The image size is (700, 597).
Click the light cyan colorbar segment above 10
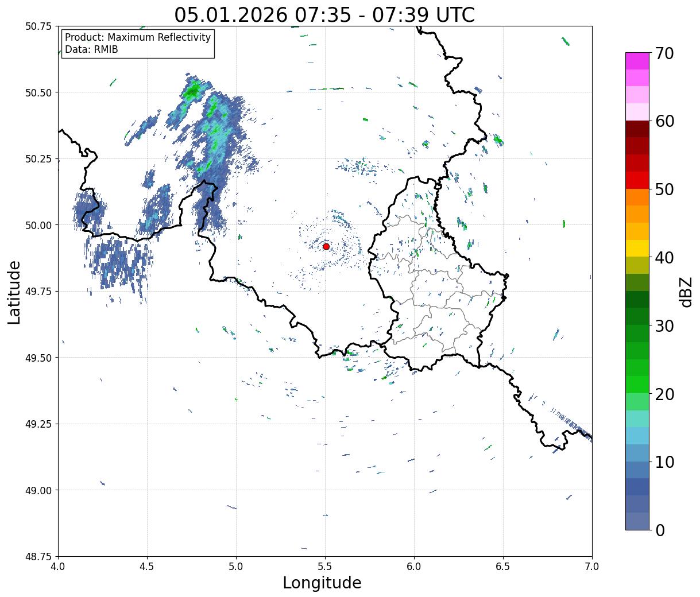point(637,436)
